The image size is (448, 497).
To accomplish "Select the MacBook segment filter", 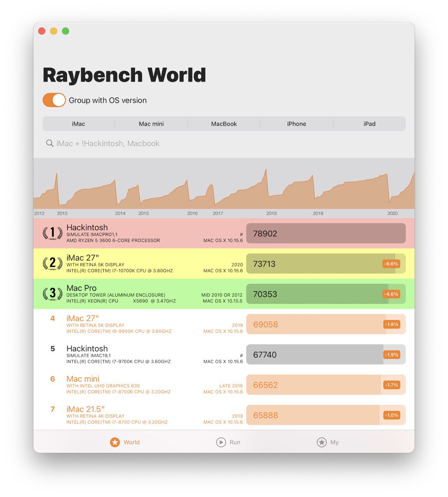I will tap(224, 124).
